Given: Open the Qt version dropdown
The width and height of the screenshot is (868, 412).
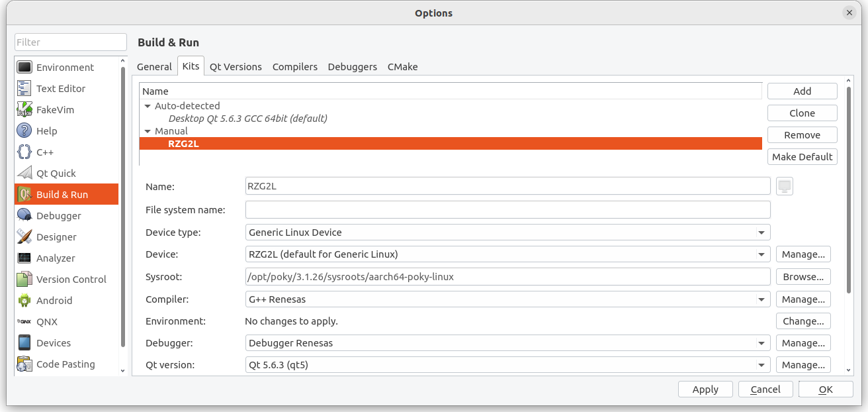Looking at the screenshot, I should click(x=507, y=365).
